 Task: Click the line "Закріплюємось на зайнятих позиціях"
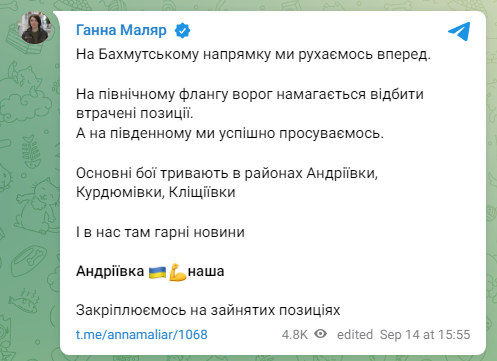(208, 310)
